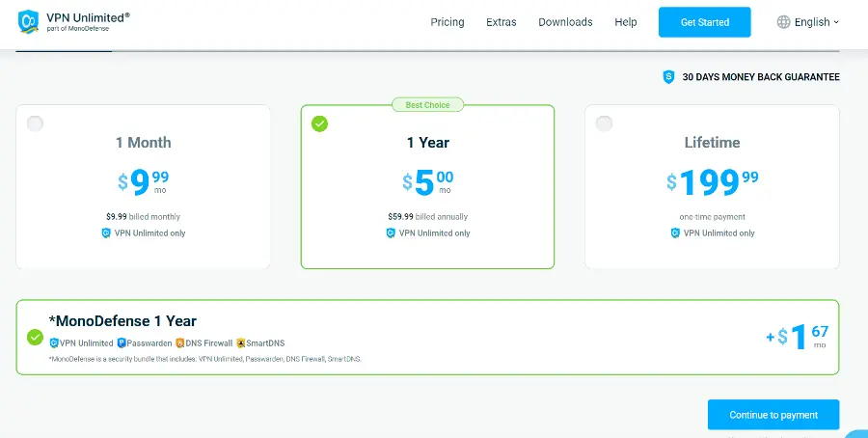
Task: Click '$59.99 billed annually' text
Action: coord(428,216)
